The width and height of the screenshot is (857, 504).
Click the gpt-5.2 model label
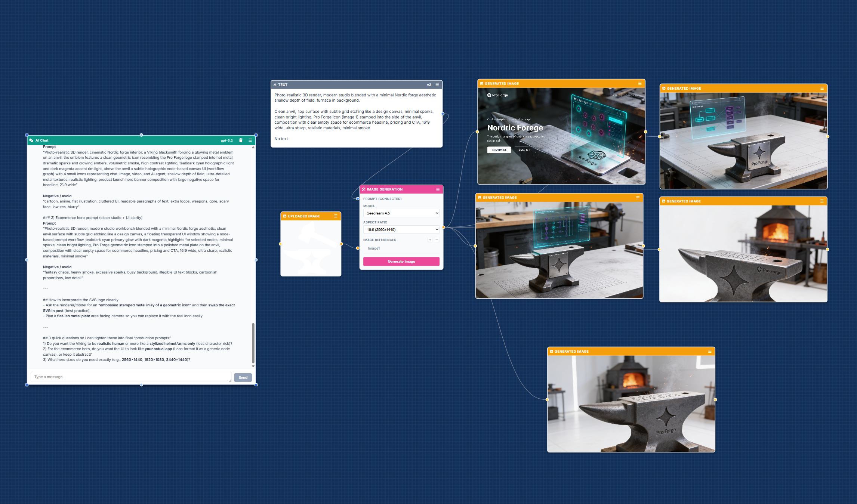pyautogui.click(x=227, y=140)
